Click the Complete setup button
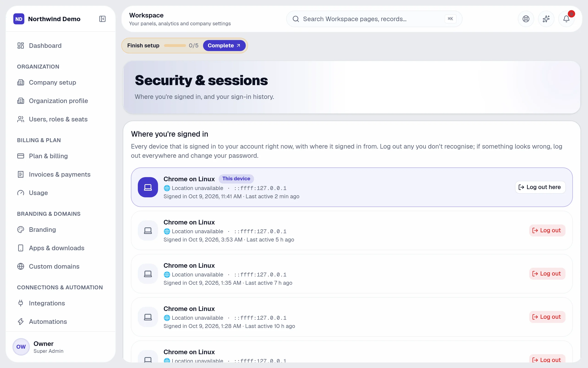The image size is (588, 368). (224, 46)
